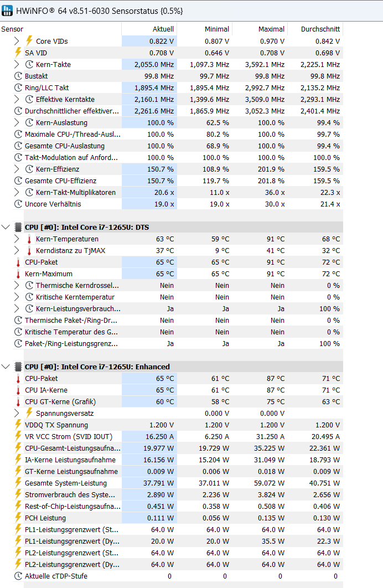This screenshot has height=588, width=383.
Task: Click the thermometer icon of CPU IA-Kerne
Action: 18,390
